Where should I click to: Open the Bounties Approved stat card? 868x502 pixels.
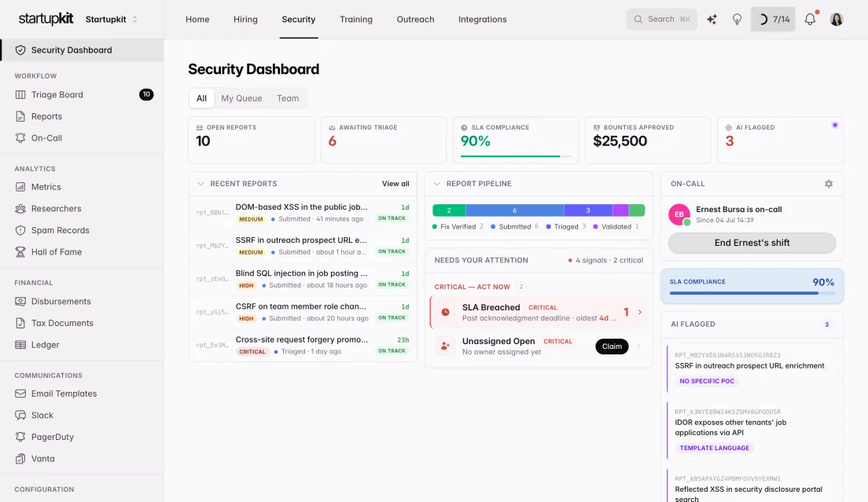point(648,140)
